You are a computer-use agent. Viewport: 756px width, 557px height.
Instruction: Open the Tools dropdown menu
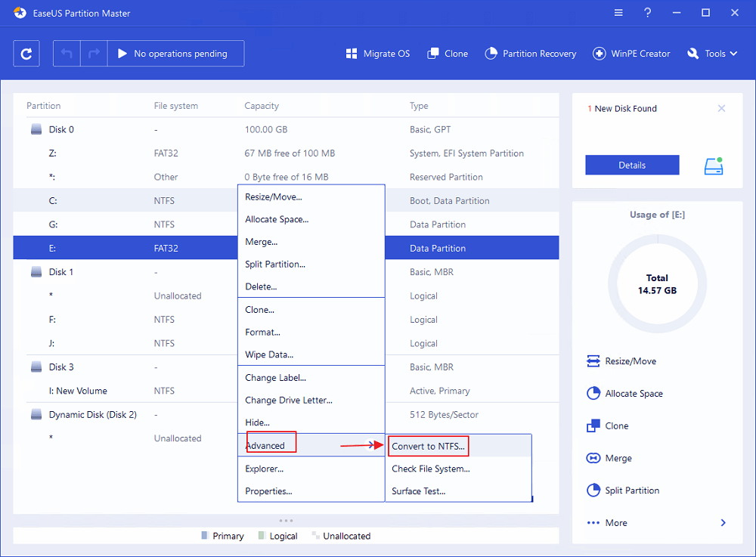(712, 54)
